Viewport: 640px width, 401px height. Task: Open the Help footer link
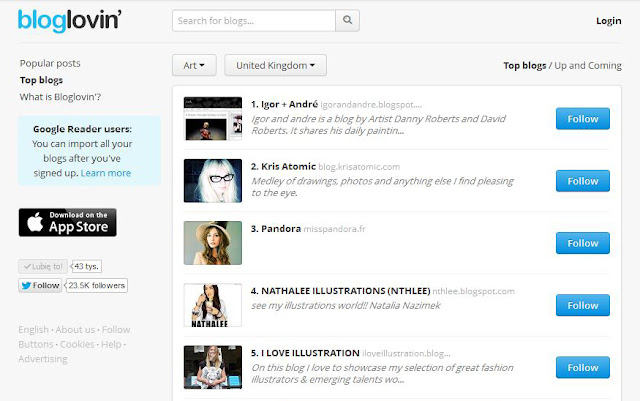point(111,344)
